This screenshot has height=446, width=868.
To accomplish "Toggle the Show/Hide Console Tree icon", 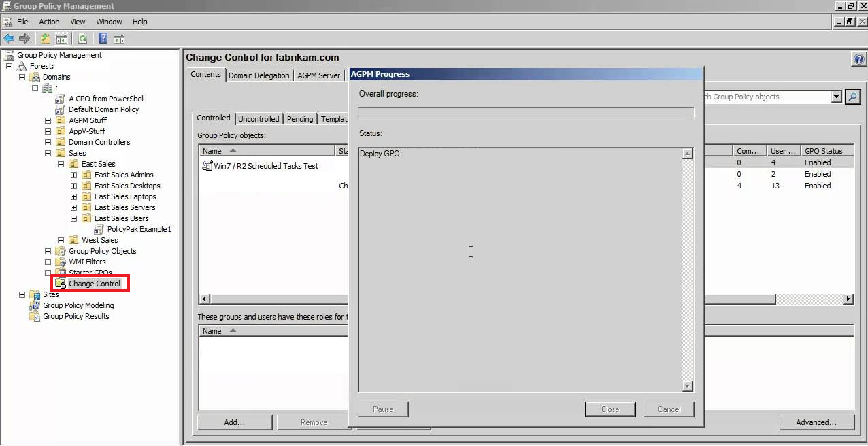I will click(x=61, y=39).
